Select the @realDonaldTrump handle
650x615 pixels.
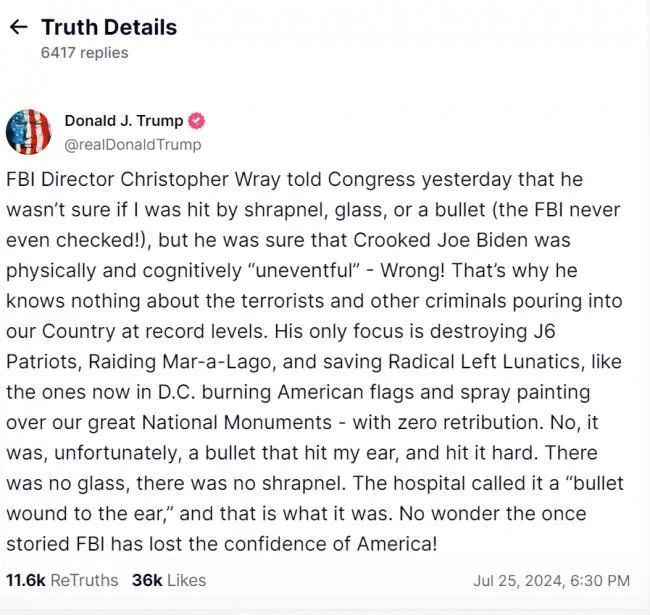(x=133, y=144)
